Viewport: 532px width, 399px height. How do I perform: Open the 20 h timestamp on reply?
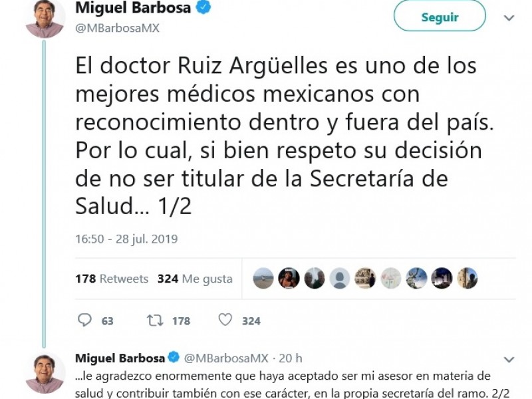pos(291,358)
